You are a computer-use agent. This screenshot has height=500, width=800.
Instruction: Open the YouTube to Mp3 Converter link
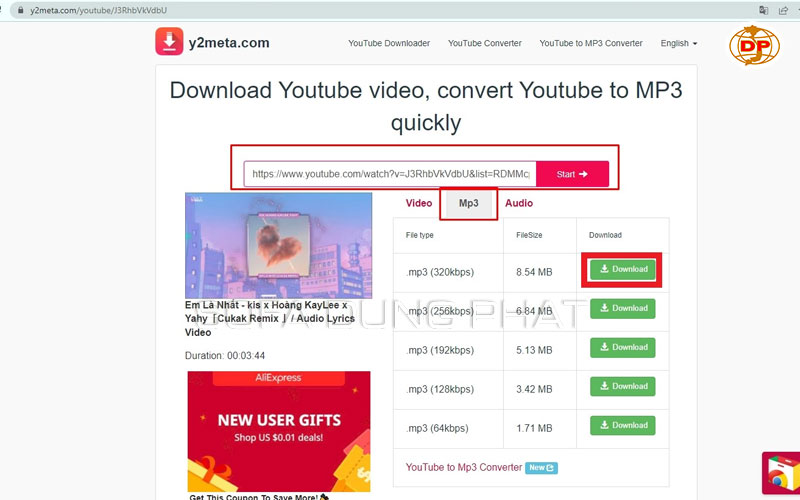(x=464, y=467)
